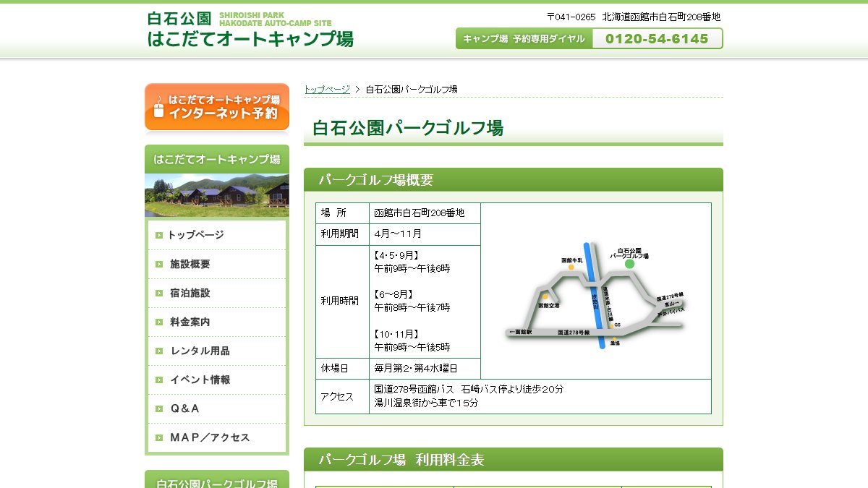Click the トップページ breadcrumb link
868x488 pixels.
point(327,89)
